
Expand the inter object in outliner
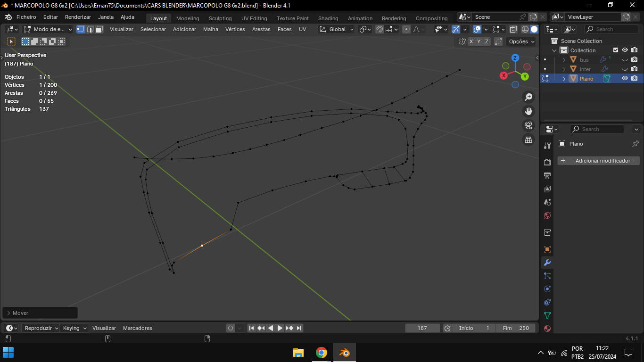tap(564, 69)
